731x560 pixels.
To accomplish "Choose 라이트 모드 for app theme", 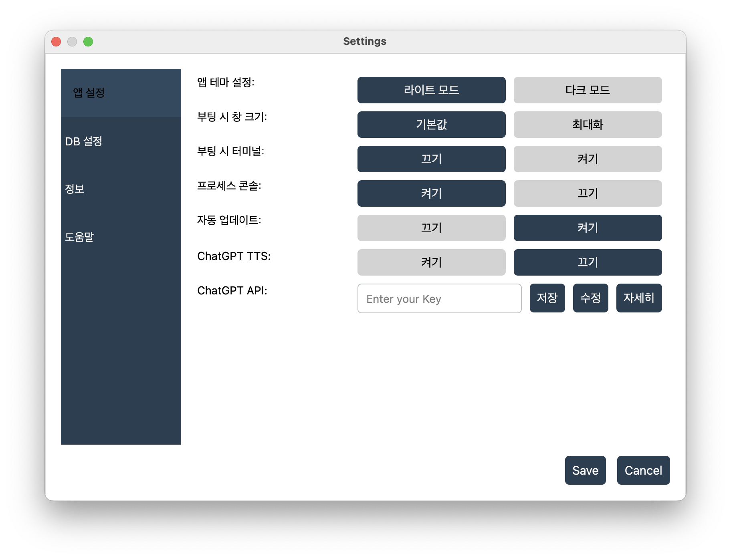I will tap(431, 90).
